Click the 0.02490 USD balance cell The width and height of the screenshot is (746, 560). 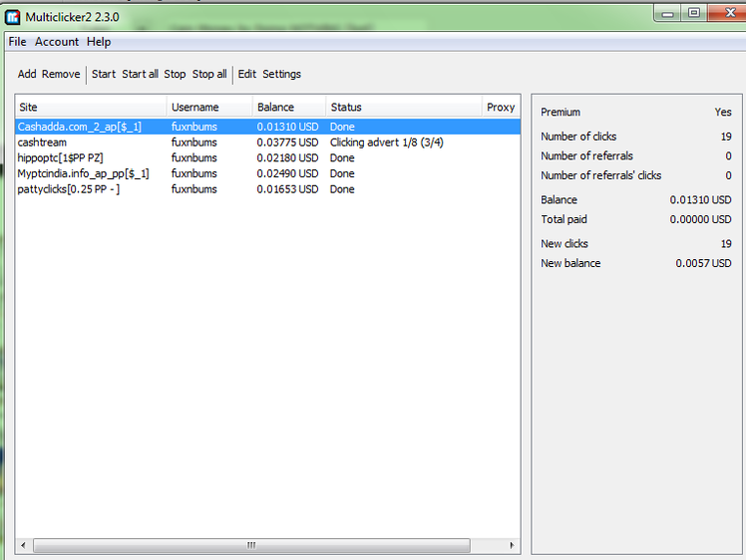[287, 173]
